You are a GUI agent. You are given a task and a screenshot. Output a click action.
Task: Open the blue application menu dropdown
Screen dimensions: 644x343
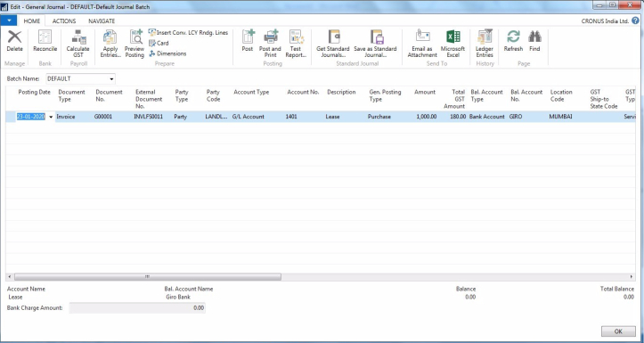(9, 20)
